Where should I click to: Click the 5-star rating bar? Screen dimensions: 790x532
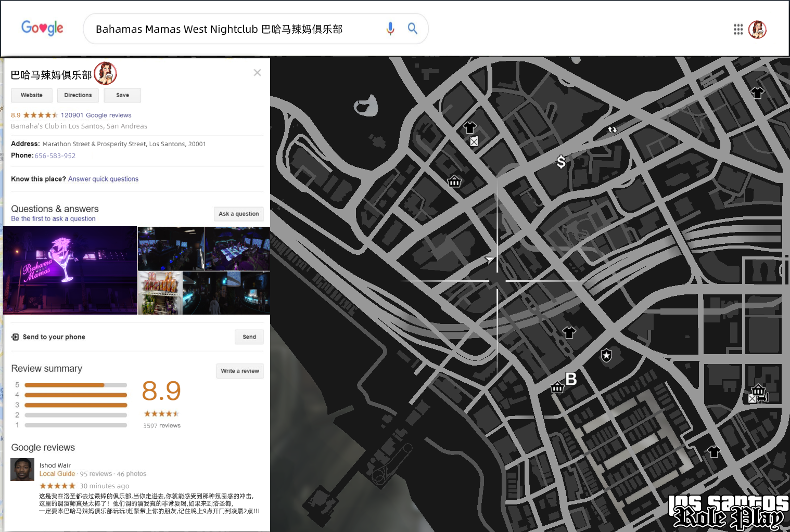pyautogui.click(x=75, y=385)
